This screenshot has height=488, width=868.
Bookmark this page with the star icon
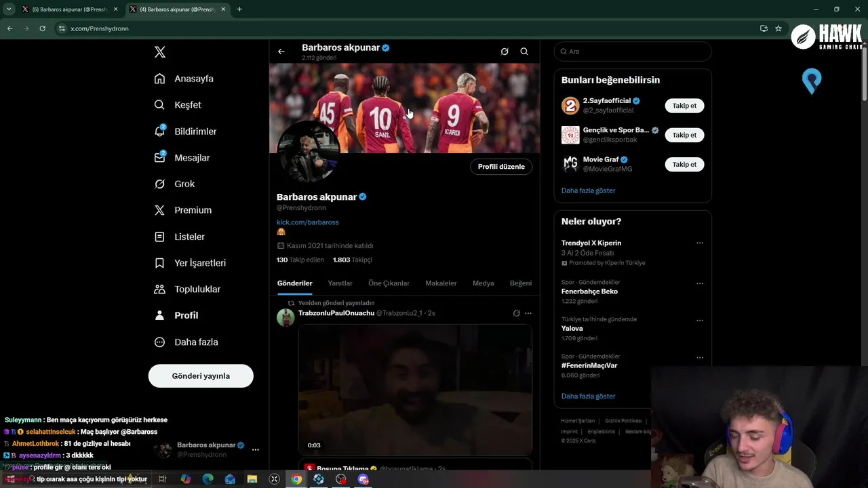[778, 28]
